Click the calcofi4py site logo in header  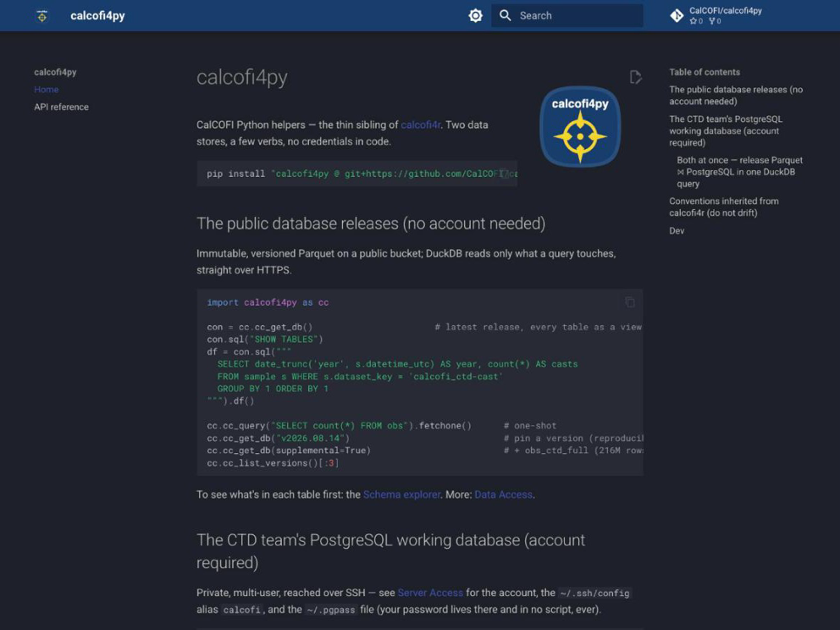(x=41, y=15)
